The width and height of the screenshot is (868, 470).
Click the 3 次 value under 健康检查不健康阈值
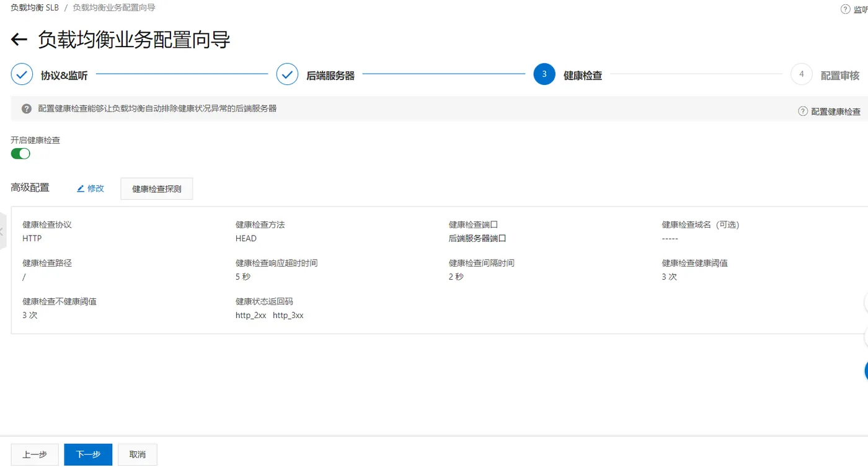coord(30,315)
